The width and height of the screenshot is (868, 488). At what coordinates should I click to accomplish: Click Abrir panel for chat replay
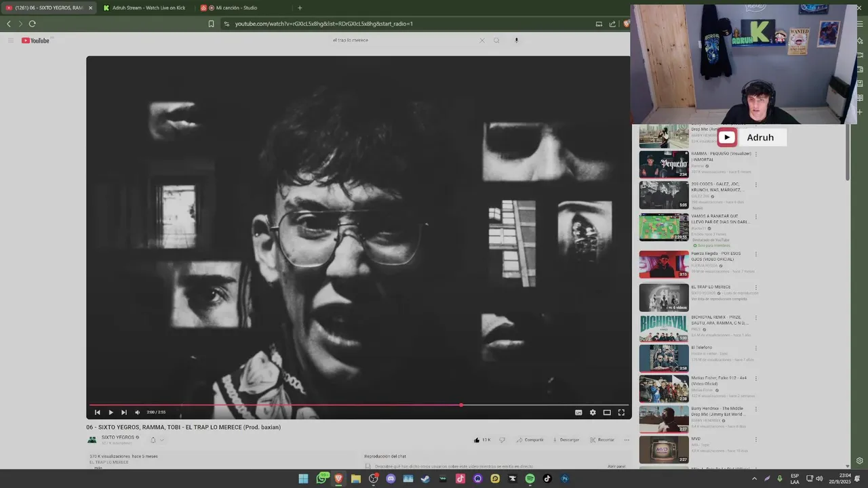coord(616,466)
